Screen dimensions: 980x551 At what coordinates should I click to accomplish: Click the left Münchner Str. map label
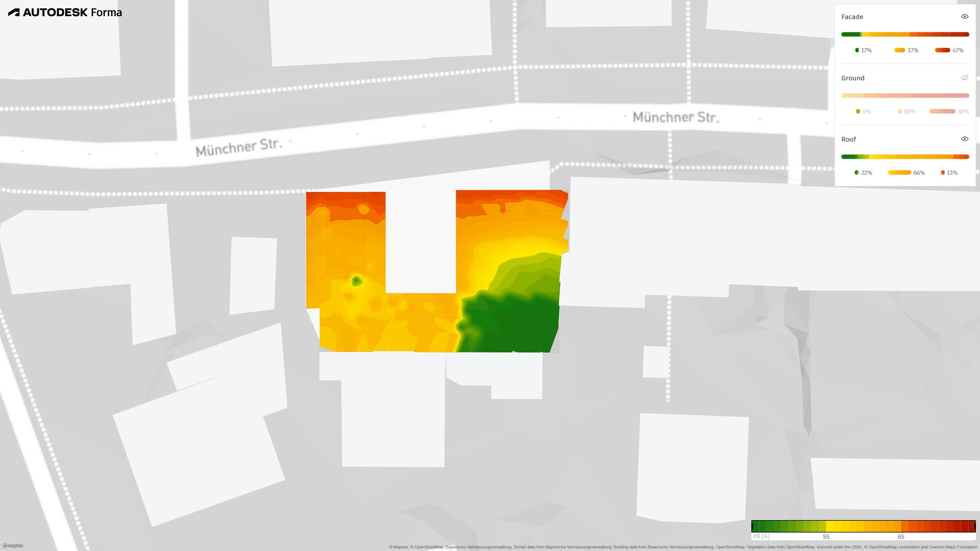coord(239,147)
